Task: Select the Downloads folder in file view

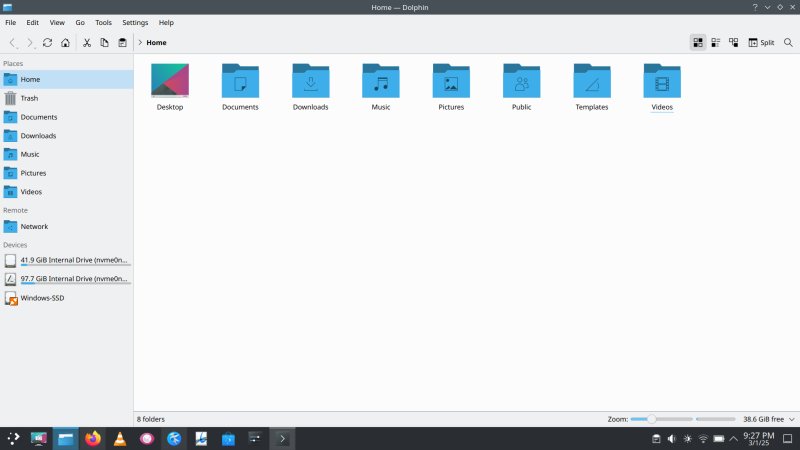Action: pyautogui.click(x=311, y=81)
